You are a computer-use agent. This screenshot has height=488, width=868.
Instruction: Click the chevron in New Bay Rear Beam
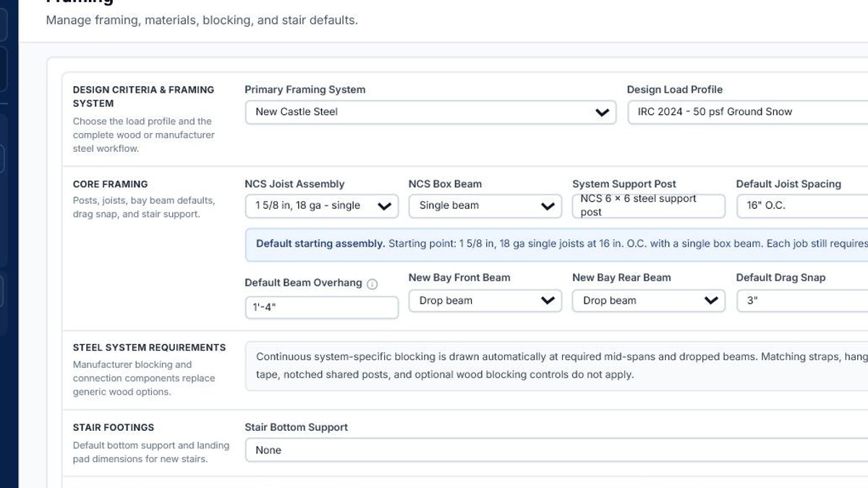click(x=711, y=301)
